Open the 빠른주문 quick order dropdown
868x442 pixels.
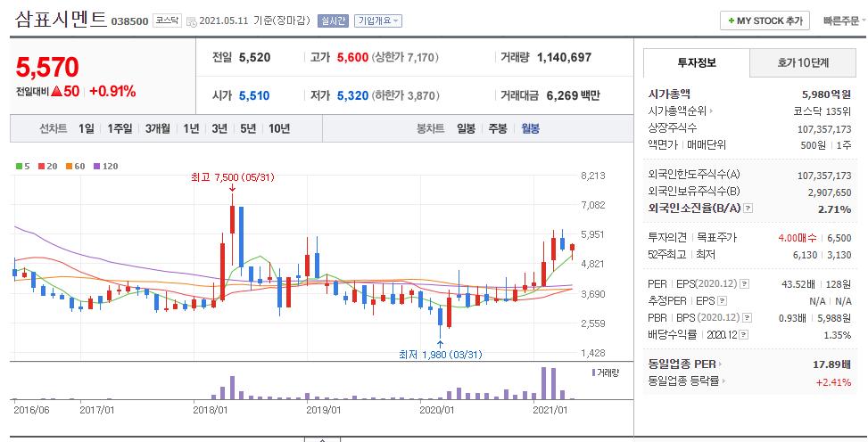click(844, 20)
